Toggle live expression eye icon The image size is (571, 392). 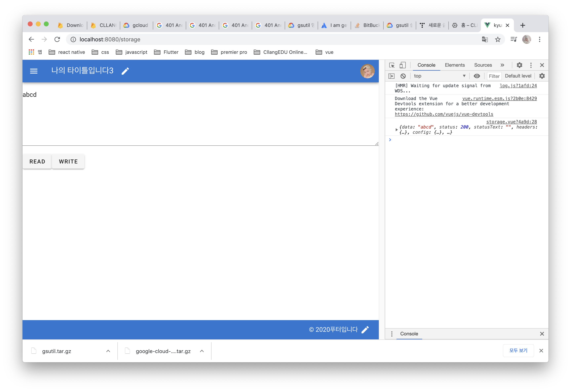pos(477,76)
